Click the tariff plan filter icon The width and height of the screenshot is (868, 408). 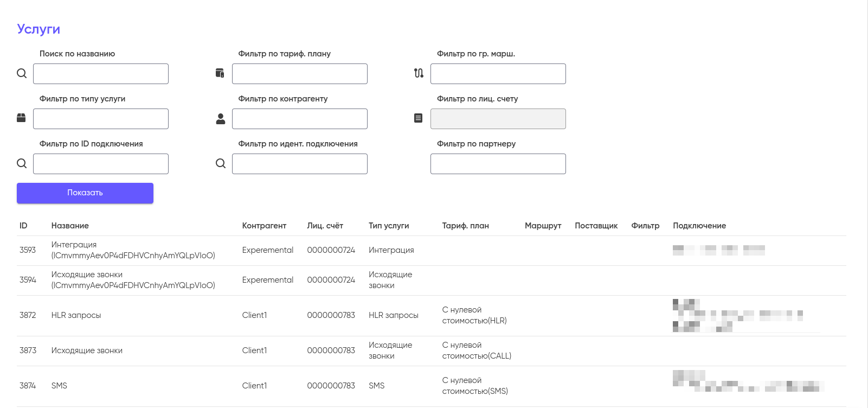[220, 73]
